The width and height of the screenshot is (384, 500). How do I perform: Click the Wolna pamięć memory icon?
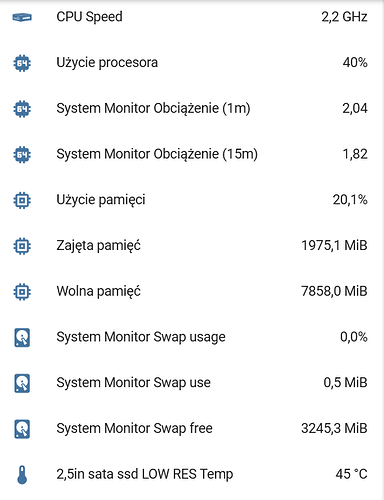click(x=22, y=291)
